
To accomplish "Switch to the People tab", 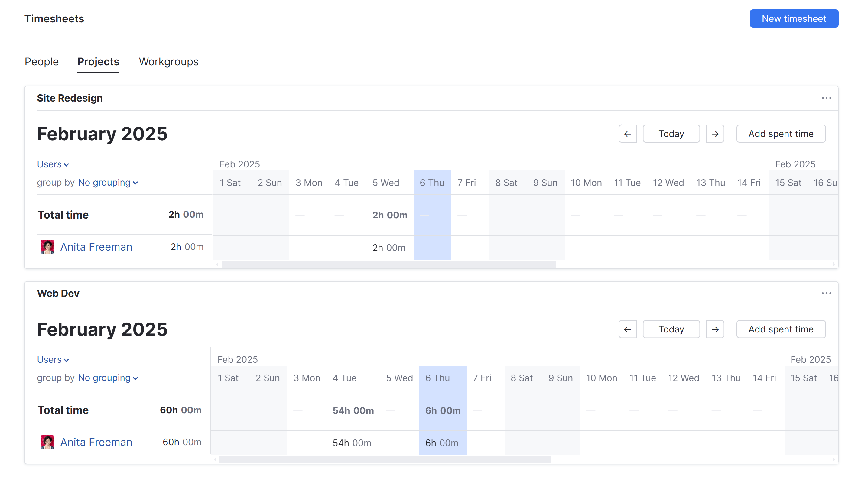I will pyautogui.click(x=41, y=62).
